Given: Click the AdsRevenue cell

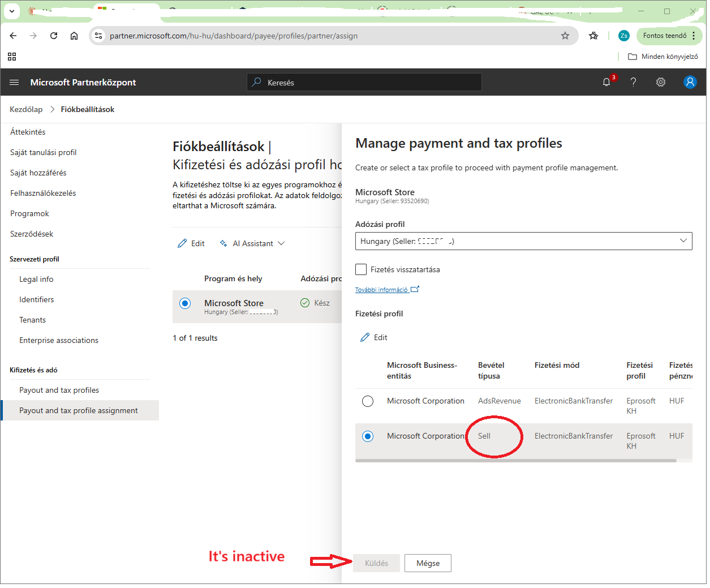Looking at the screenshot, I should 500,401.
